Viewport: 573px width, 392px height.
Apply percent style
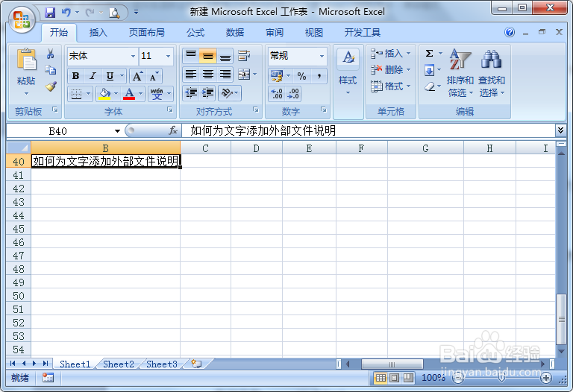point(301,76)
